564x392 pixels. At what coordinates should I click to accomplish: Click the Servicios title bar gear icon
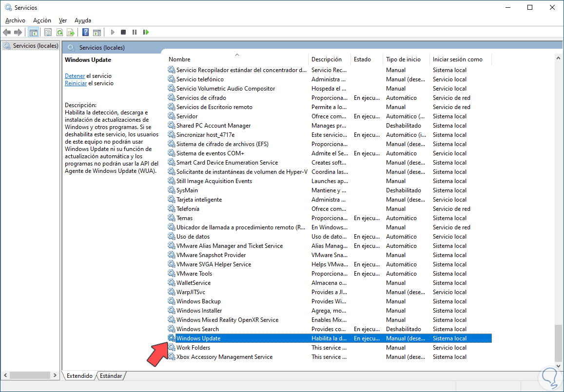point(8,7)
